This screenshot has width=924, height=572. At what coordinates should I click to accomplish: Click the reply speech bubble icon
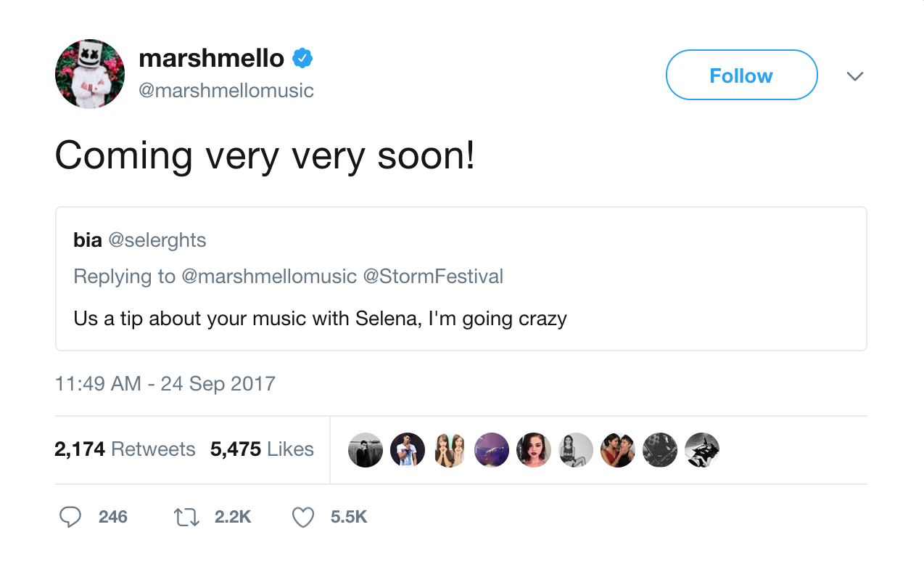point(70,517)
